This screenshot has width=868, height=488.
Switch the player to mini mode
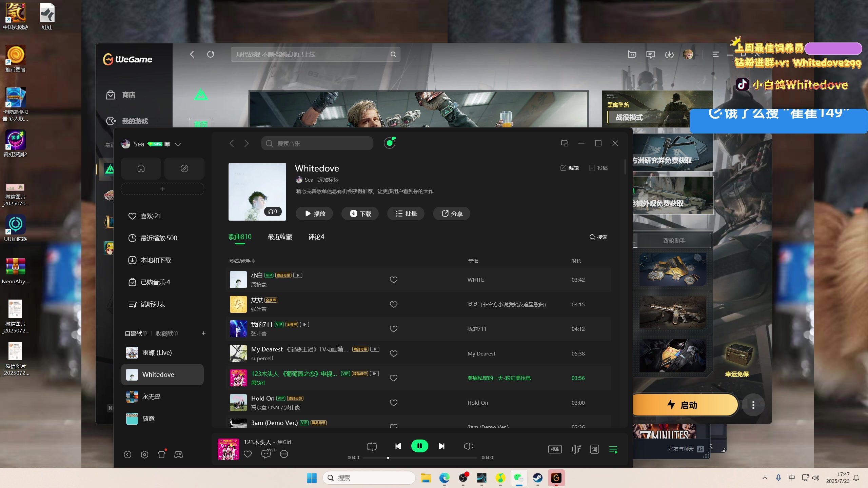565,143
